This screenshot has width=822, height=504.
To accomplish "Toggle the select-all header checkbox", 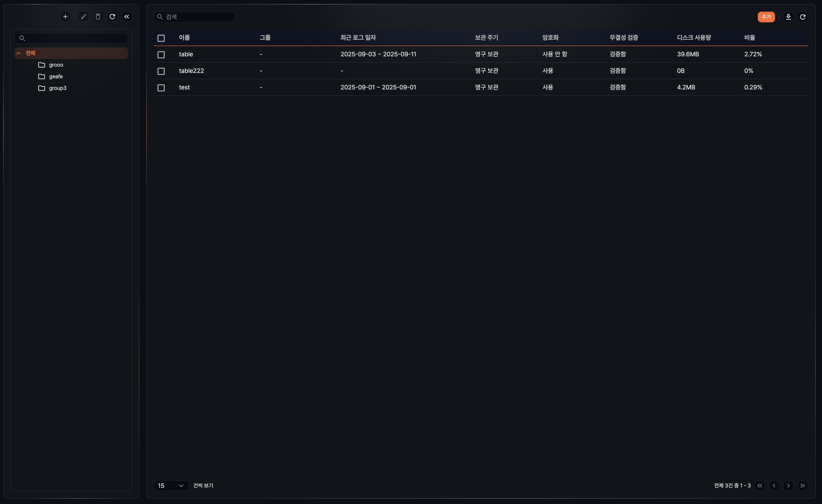I will pos(161,38).
